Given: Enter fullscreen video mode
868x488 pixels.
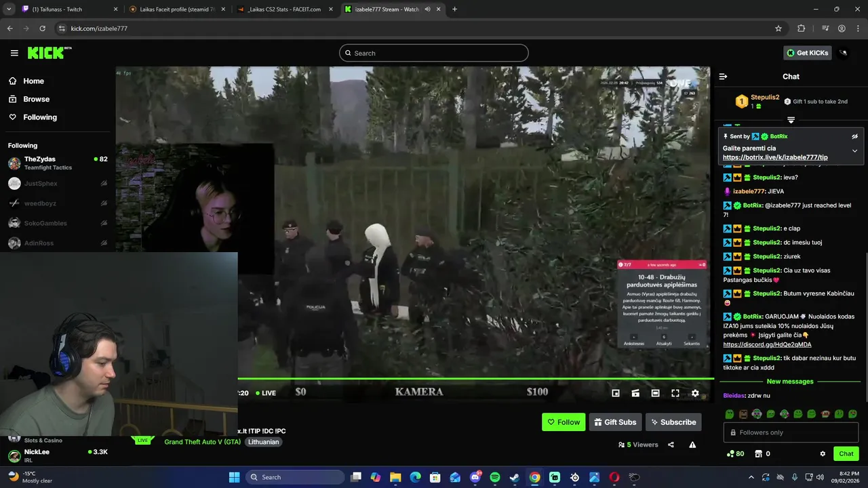Looking at the screenshot, I should 675,393.
